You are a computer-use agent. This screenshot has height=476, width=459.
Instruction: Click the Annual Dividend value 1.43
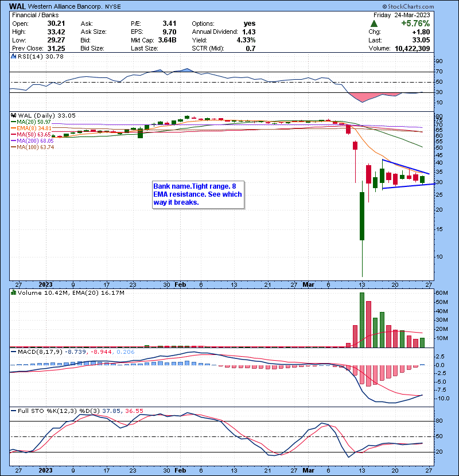[249, 32]
